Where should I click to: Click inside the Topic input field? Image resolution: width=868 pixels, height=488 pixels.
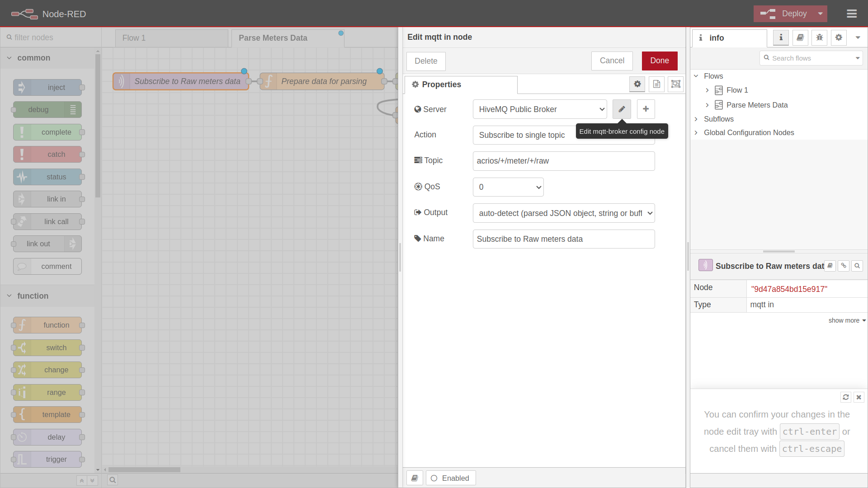563,161
